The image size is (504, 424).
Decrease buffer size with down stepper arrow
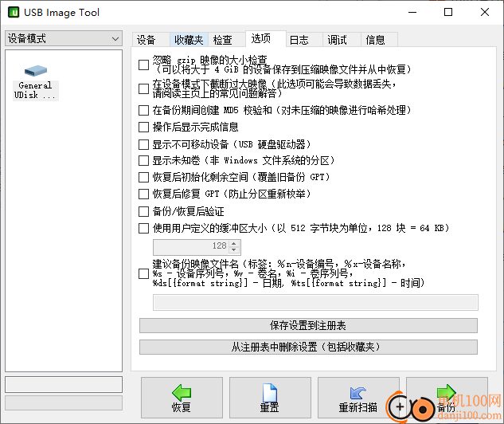point(234,250)
